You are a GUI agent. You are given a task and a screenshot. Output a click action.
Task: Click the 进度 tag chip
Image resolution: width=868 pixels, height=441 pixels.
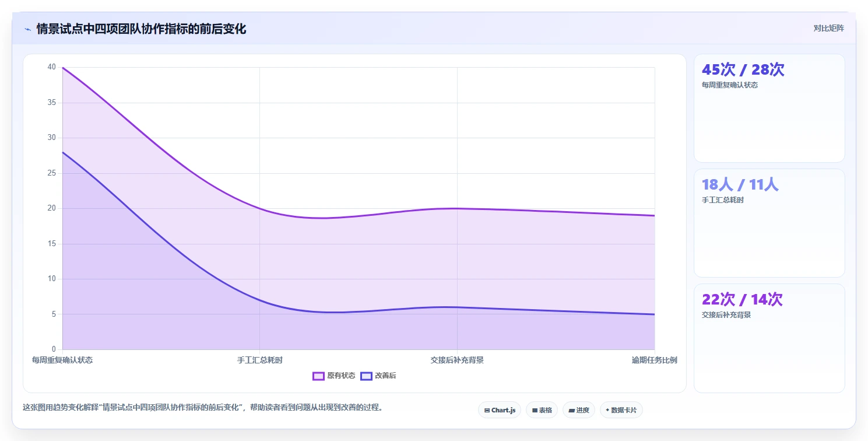point(579,410)
